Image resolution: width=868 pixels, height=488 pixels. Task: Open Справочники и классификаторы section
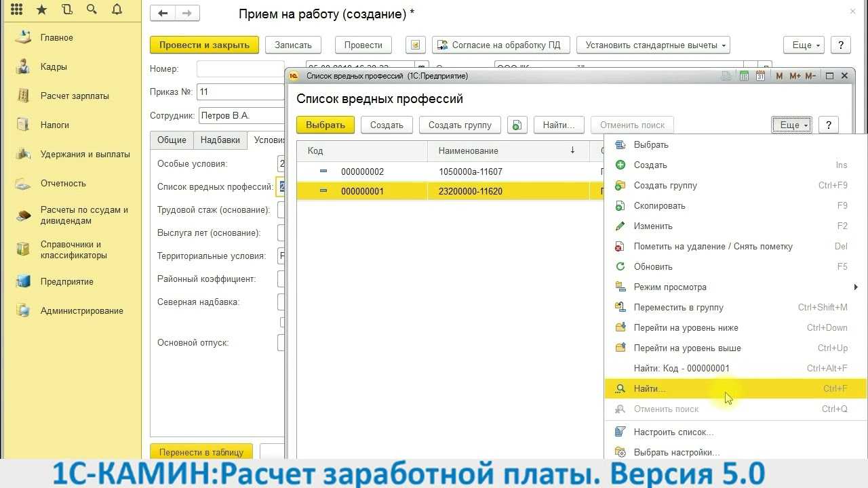[74, 250]
